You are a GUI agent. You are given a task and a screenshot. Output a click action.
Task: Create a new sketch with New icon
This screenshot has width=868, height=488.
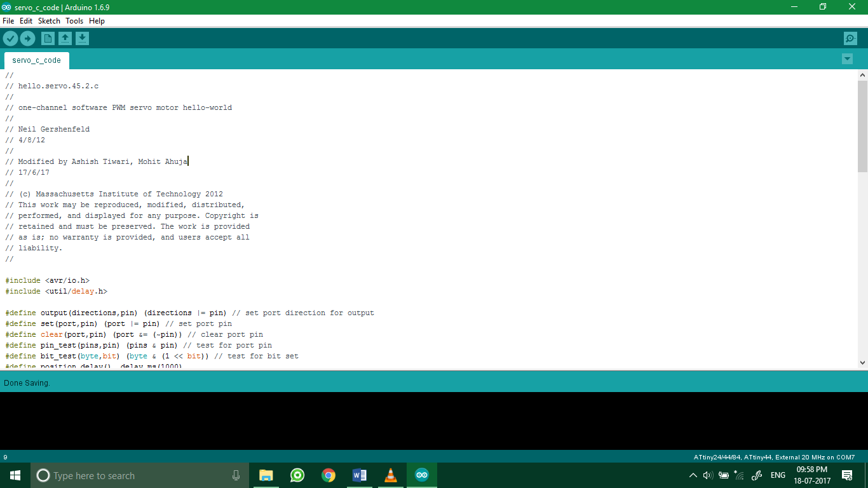coord(48,39)
